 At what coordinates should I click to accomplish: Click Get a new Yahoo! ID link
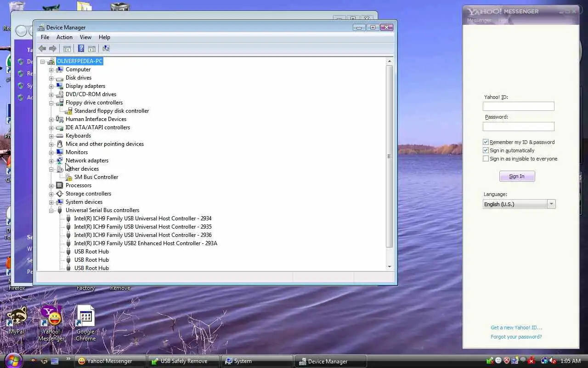point(516,328)
